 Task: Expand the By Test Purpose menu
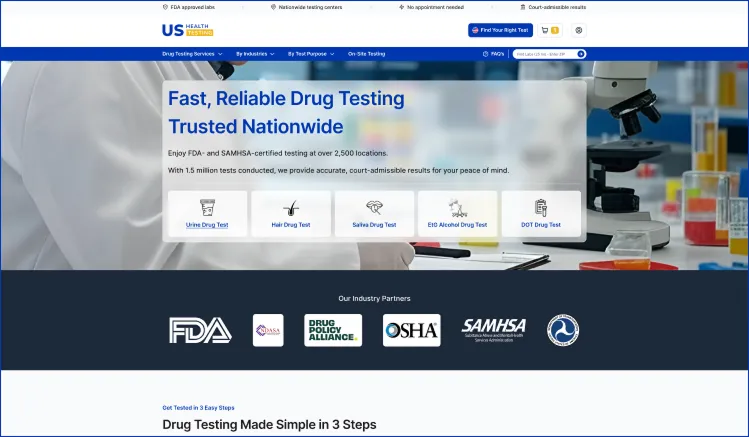pos(311,54)
